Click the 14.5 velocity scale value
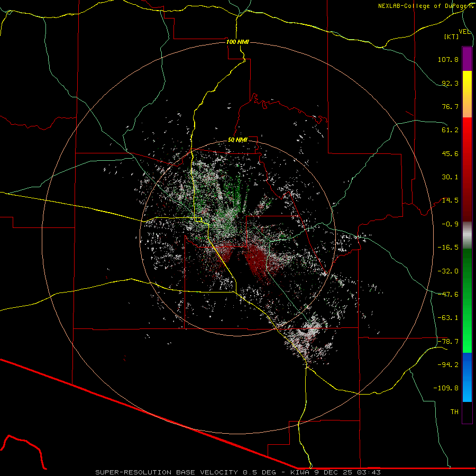The width and height of the screenshot is (476, 476). click(x=450, y=200)
